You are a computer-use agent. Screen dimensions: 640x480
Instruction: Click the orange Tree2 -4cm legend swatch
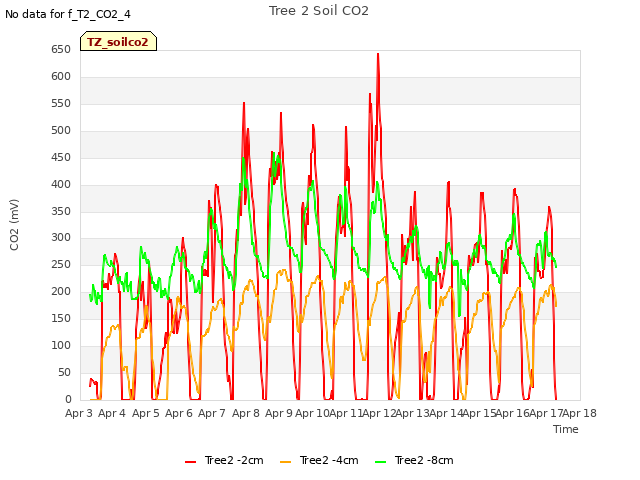point(286,461)
